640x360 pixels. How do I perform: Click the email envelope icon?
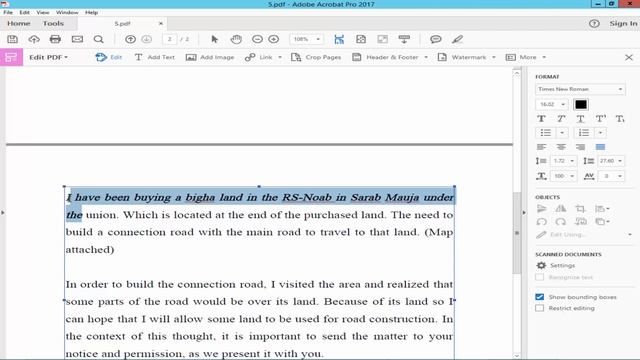click(x=77, y=39)
